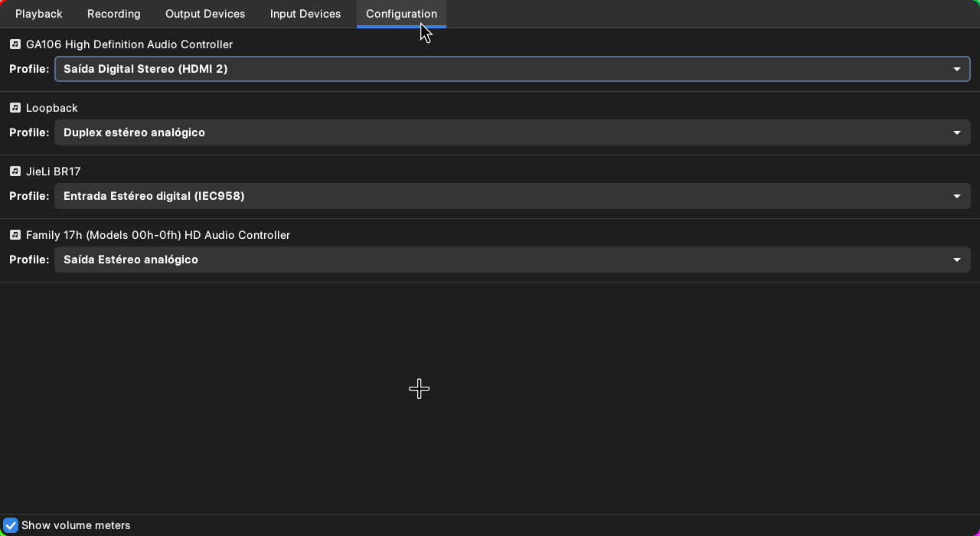This screenshot has width=980, height=536.
Task: Click the Configuration tab
Action: point(401,14)
